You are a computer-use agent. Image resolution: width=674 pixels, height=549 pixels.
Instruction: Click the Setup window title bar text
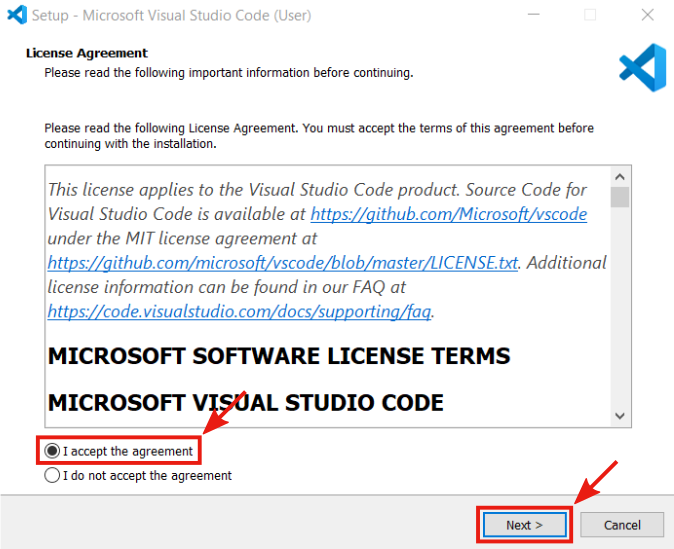click(x=171, y=15)
